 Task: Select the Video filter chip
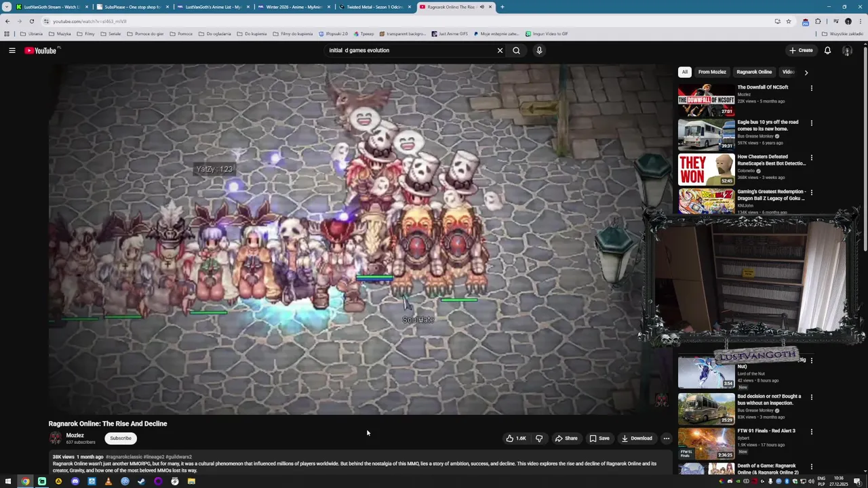tap(788, 72)
